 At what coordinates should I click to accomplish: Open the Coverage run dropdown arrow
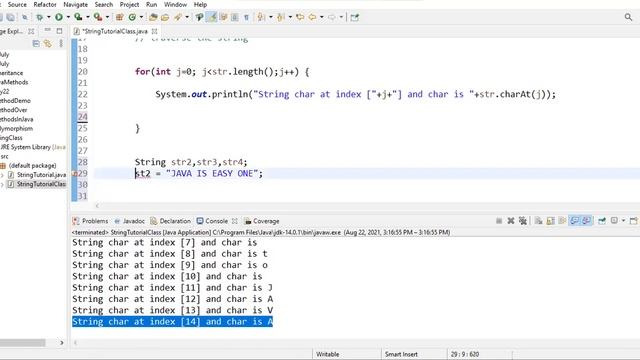88,17
